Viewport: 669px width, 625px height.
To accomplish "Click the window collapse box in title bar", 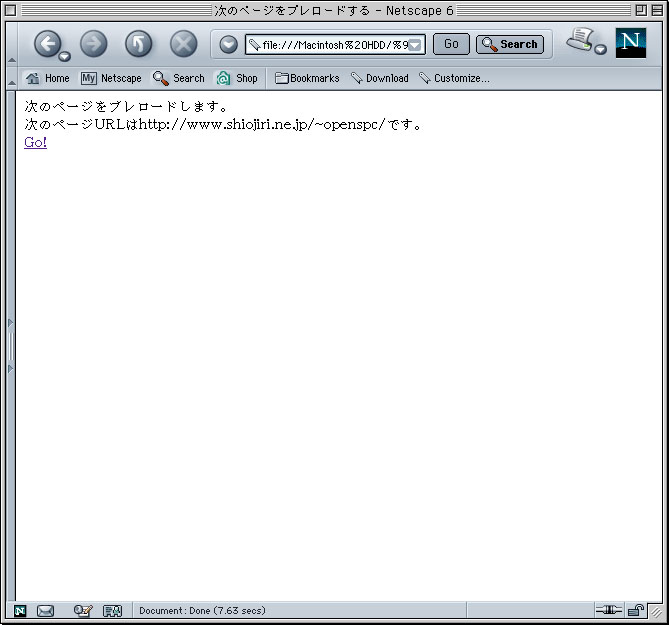I will click(657, 10).
